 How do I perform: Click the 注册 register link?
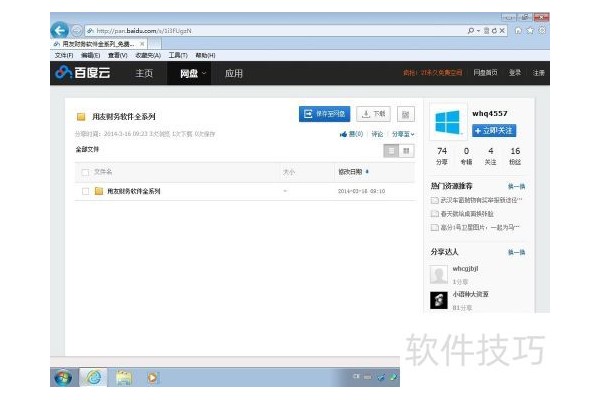pyautogui.click(x=538, y=73)
